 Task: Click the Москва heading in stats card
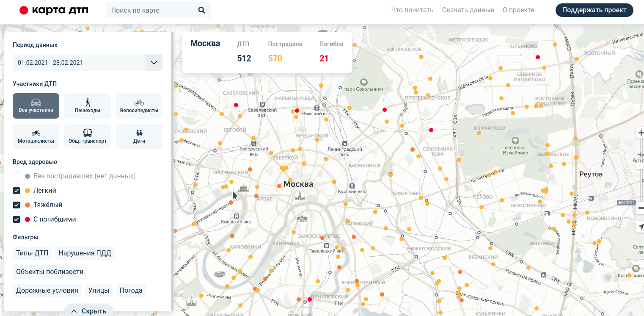(205, 43)
